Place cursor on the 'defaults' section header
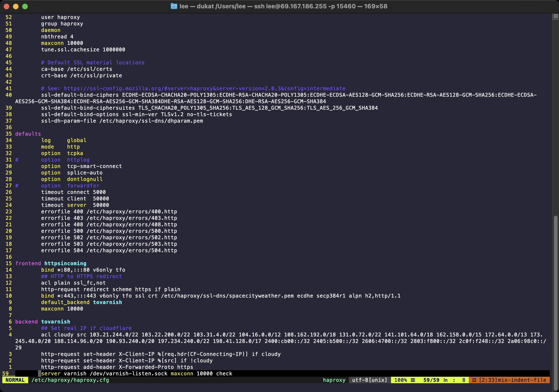This screenshot has height=392, width=559. pos(28,134)
